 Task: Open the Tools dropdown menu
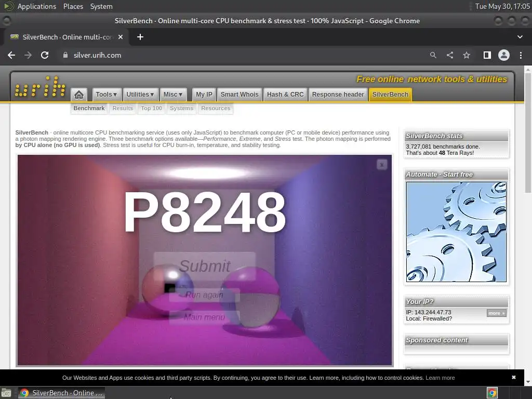pos(106,95)
